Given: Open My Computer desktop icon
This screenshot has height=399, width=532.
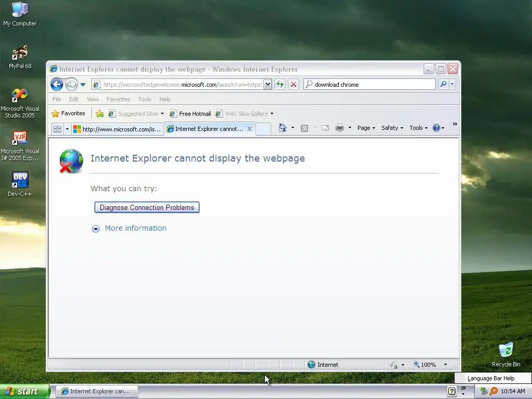Looking at the screenshot, I should pyautogui.click(x=20, y=14).
